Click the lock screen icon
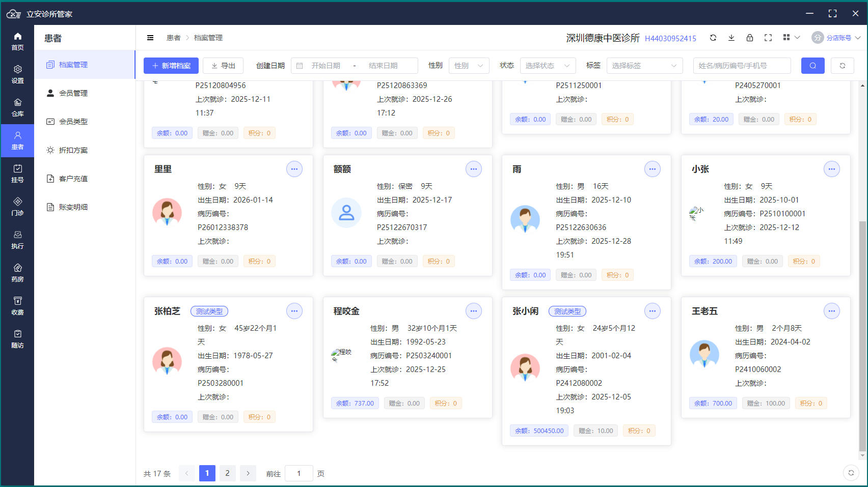This screenshot has width=868, height=487. (750, 38)
